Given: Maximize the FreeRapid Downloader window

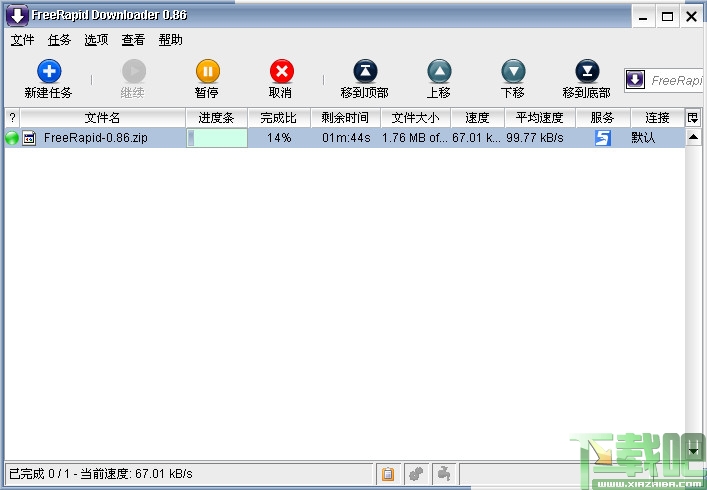Looking at the screenshot, I should 667,17.
